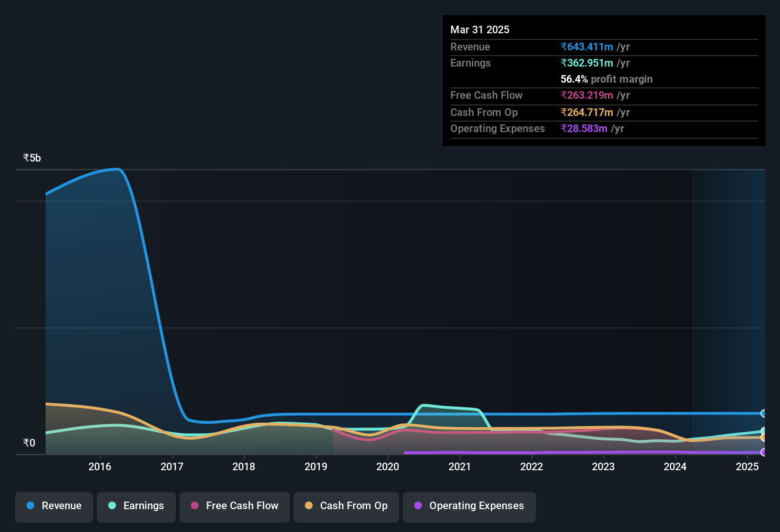Select the Revenue endpoint marker on chart
The width and height of the screenshot is (780, 532).
pos(764,413)
